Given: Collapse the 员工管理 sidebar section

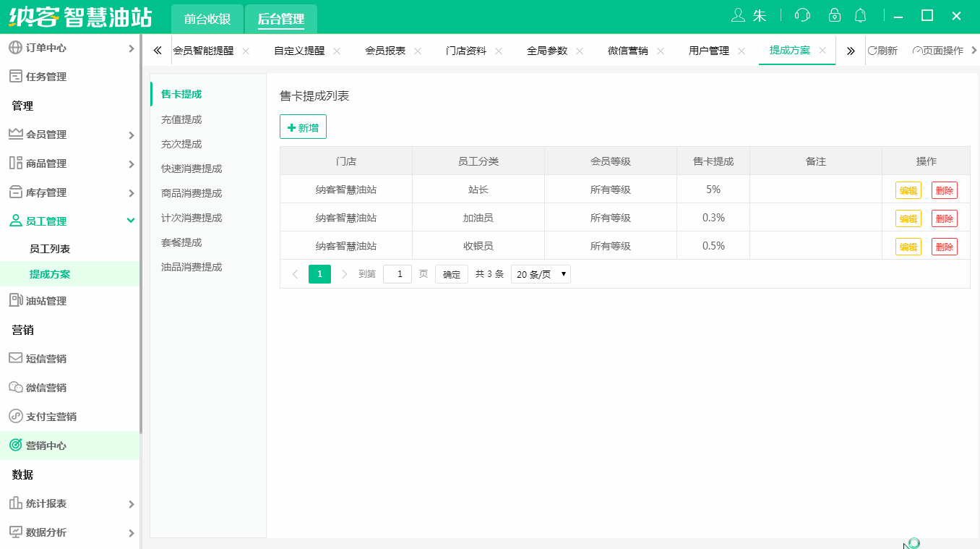Looking at the screenshot, I should (x=43, y=221).
